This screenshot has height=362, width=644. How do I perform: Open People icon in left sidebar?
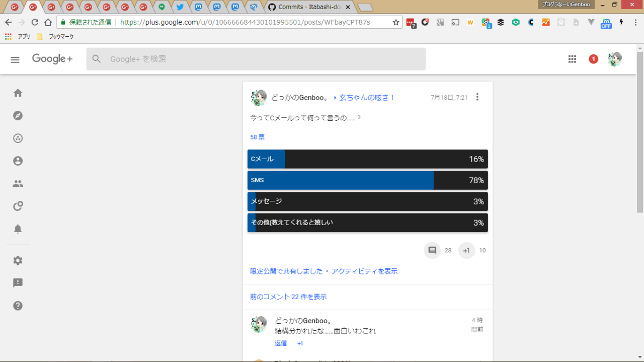coord(18,184)
